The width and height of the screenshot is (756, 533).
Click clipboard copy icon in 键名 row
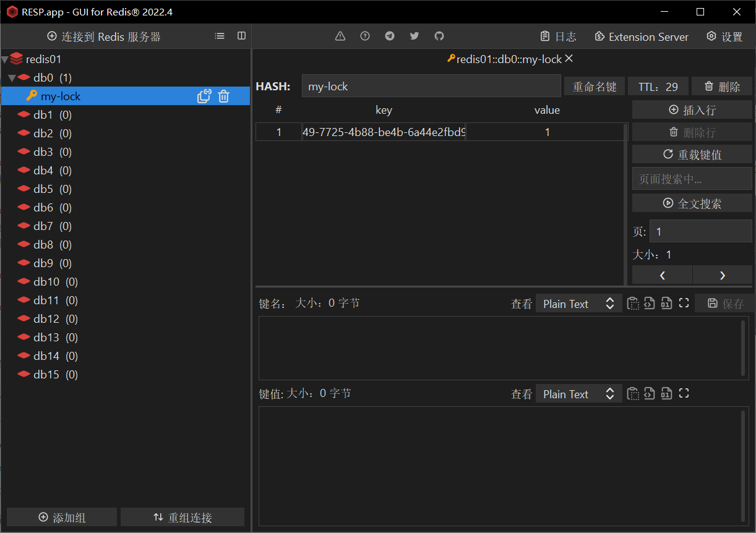[x=633, y=304]
